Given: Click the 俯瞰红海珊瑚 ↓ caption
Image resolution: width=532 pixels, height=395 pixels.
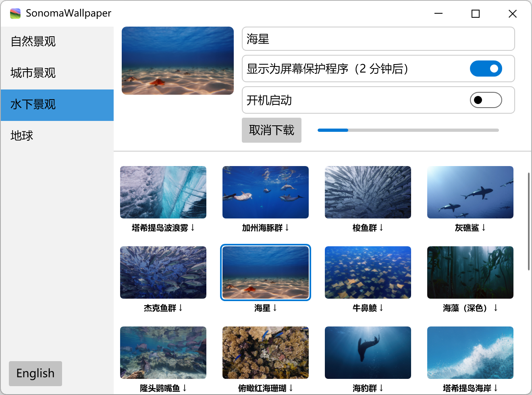Looking at the screenshot, I should click(x=266, y=388).
